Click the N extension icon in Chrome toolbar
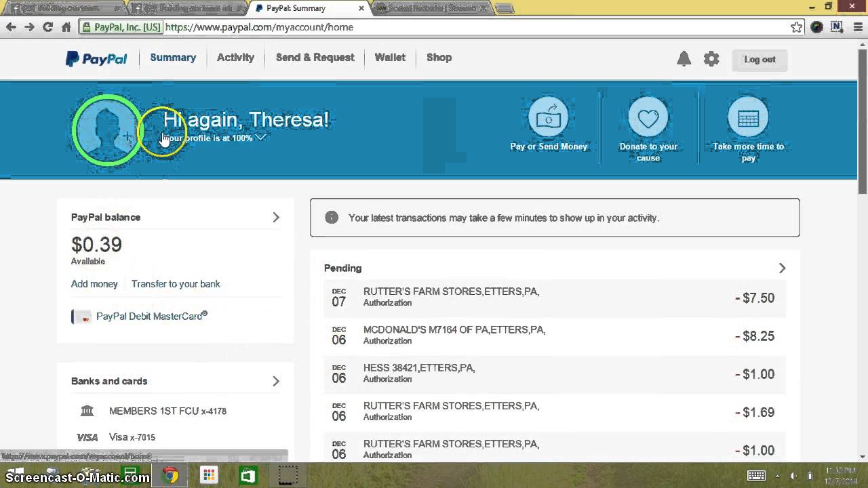This screenshot has width=868, height=488. (836, 27)
